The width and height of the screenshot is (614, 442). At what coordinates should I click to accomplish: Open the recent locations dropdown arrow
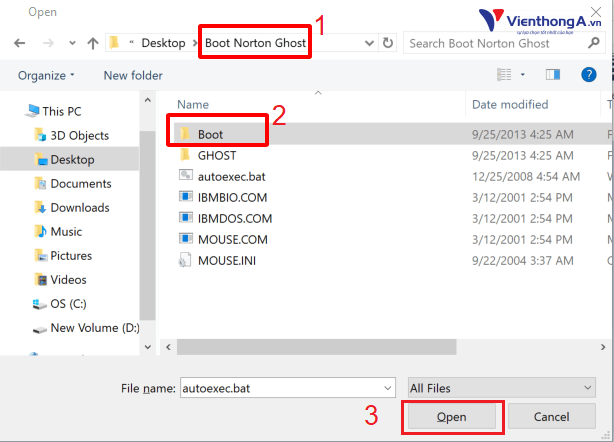(x=72, y=43)
